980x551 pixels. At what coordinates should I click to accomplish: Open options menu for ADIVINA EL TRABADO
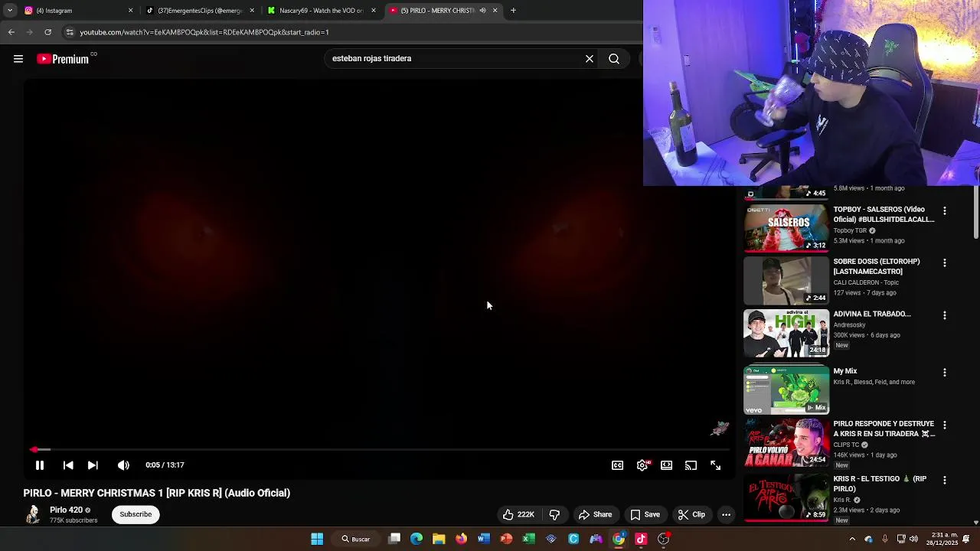coord(944,315)
